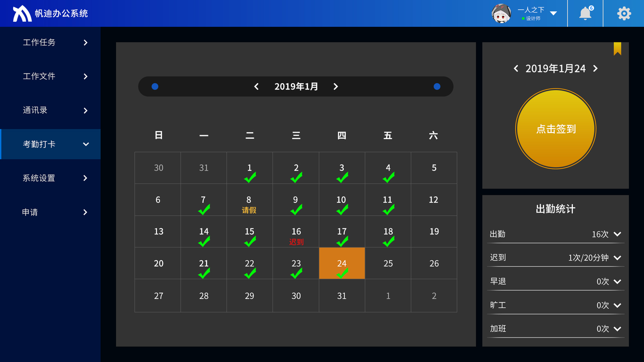
Task: Click the yellow bookmark ribbon icon
Action: [617, 49]
